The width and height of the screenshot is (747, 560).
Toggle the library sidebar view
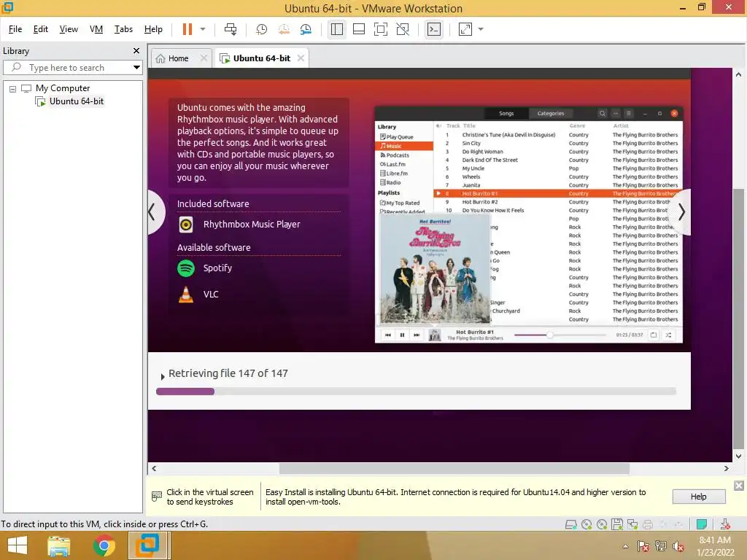337,29
